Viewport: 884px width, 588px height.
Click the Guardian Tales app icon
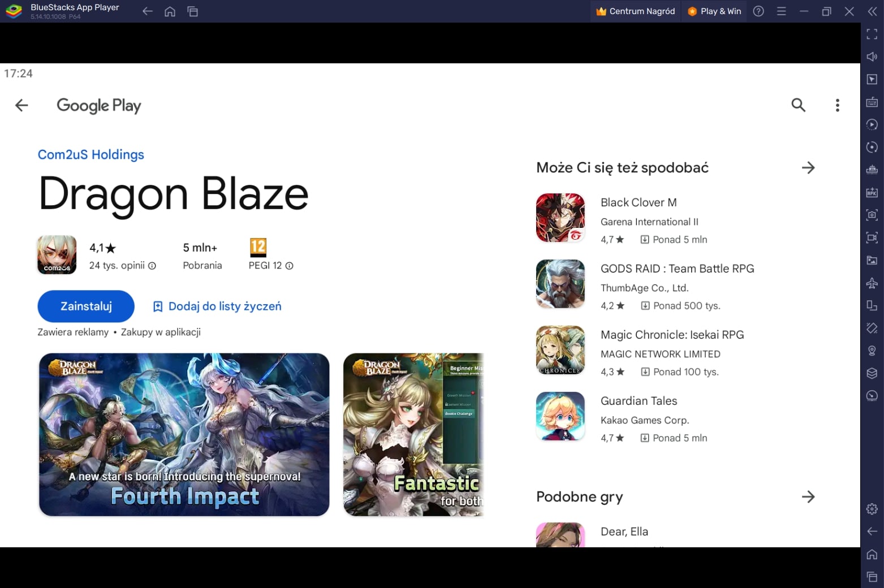(x=560, y=416)
